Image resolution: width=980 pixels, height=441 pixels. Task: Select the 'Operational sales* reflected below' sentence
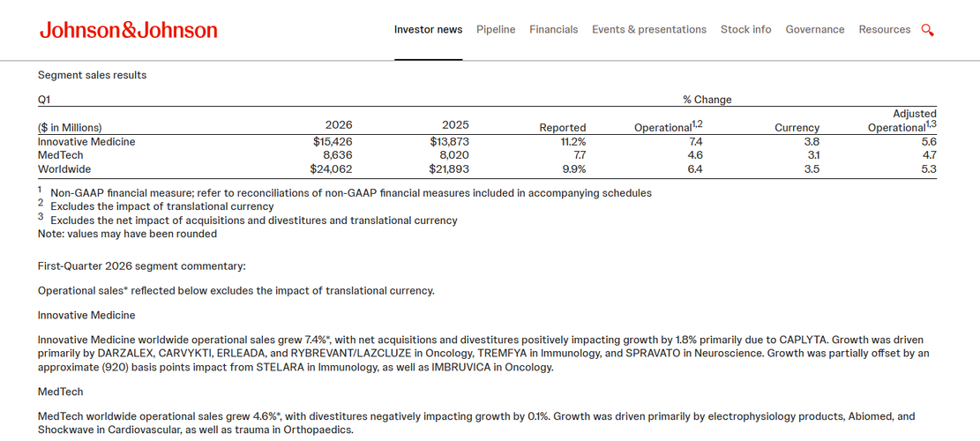(236, 290)
